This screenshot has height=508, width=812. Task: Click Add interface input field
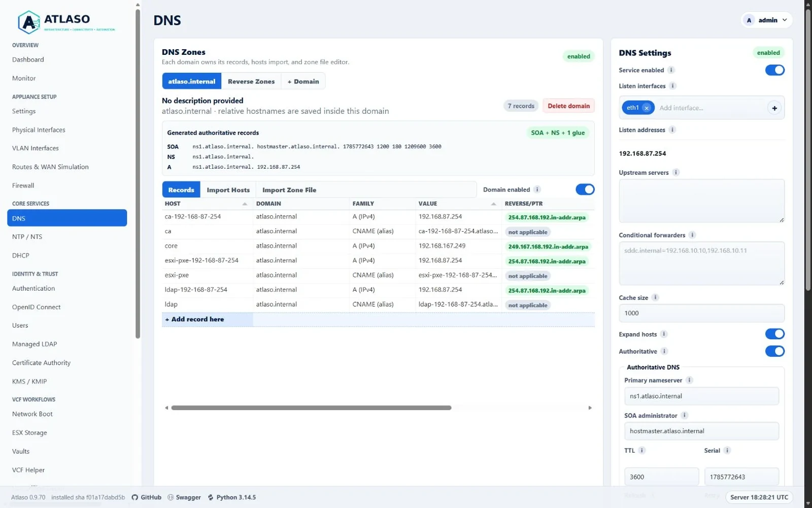(x=710, y=108)
